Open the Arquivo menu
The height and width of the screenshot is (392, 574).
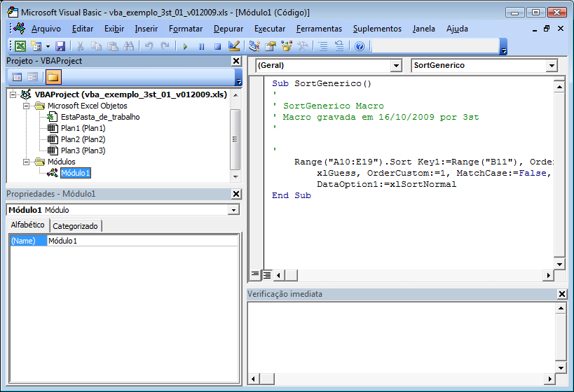pos(46,29)
